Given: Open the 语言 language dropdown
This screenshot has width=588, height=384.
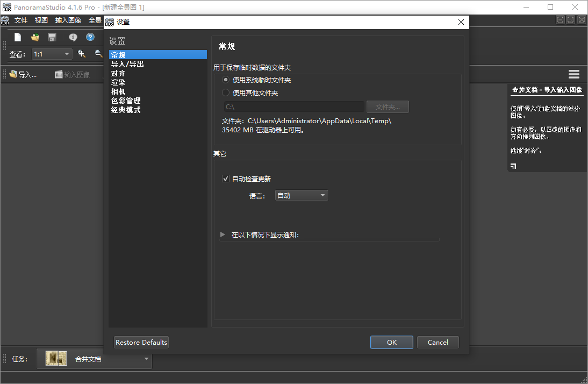Looking at the screenshot, I should pos(302,196).
